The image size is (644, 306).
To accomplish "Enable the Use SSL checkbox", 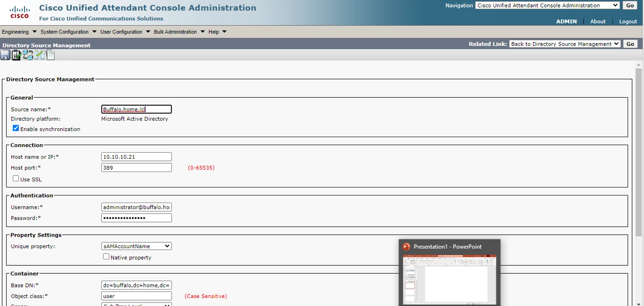I will [x=16, y=179].
